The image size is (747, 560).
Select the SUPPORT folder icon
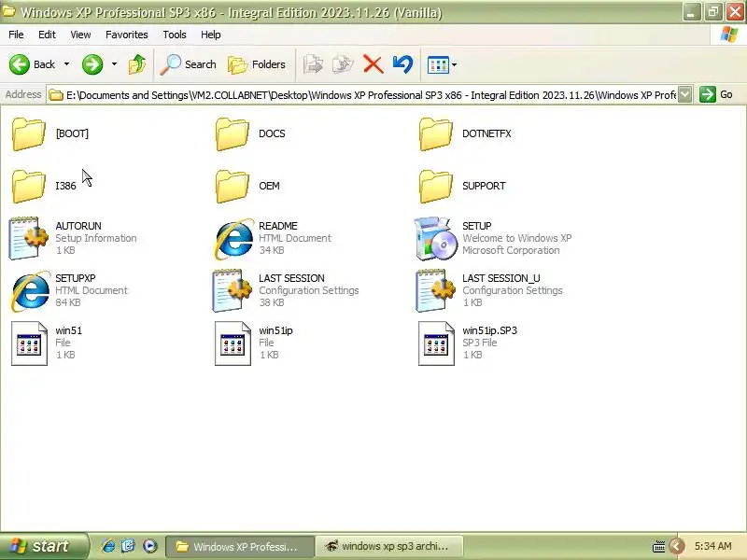click(x=435, y=186)
